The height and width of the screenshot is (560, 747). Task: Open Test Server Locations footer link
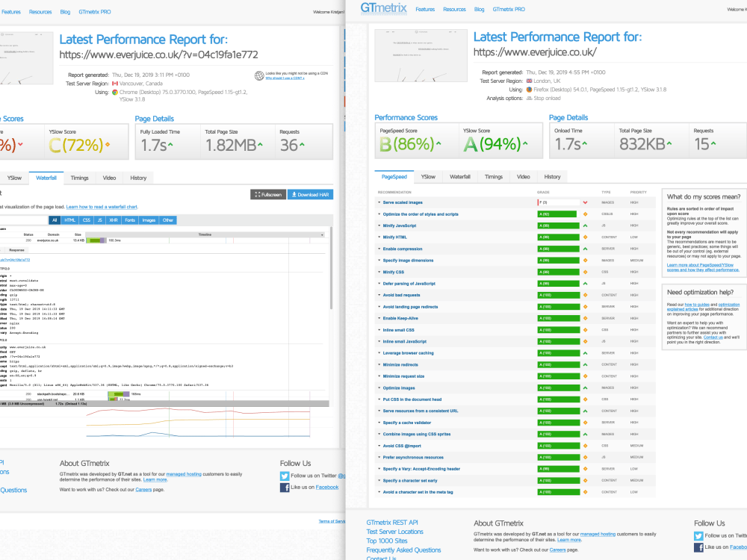click(x=394, y=532)
